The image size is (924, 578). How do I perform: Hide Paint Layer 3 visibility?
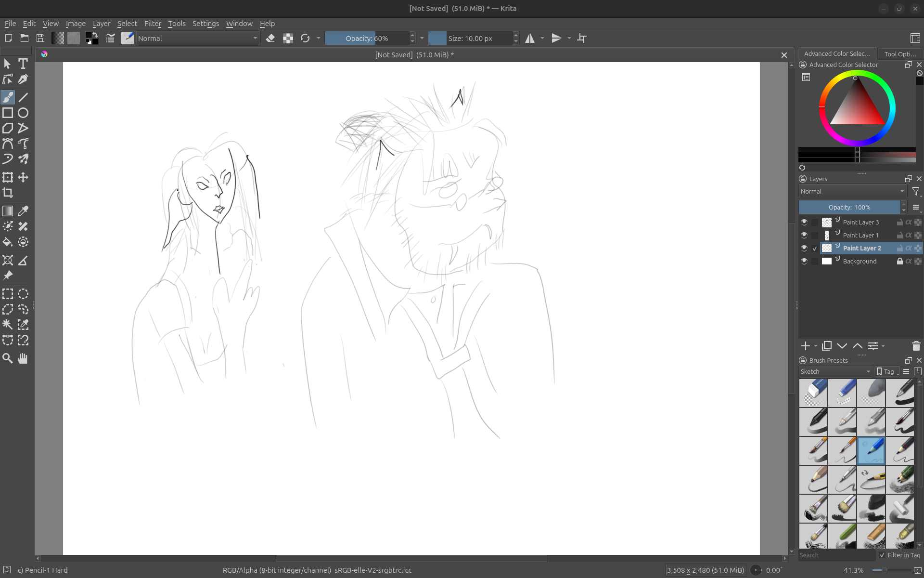[x=804, y=222]
